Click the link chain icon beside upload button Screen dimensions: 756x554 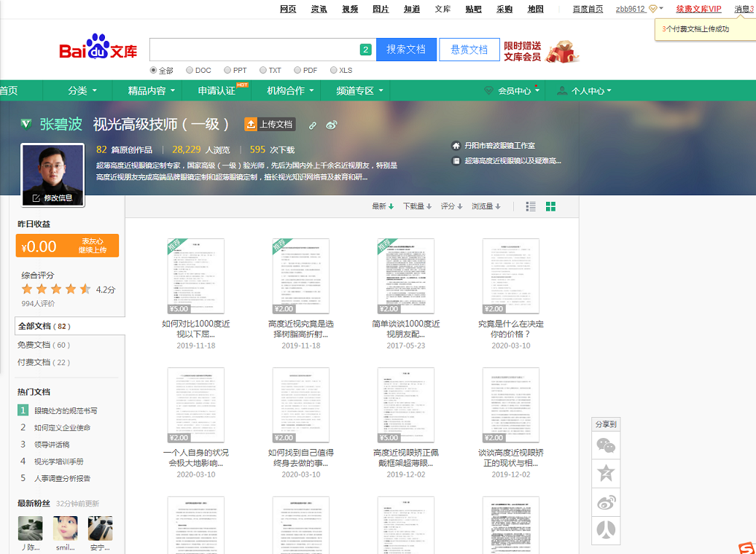pos(313,125)
